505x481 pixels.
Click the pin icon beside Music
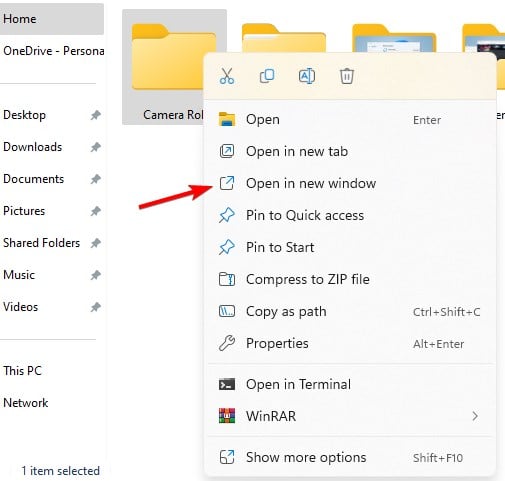[x=96, y=275]
